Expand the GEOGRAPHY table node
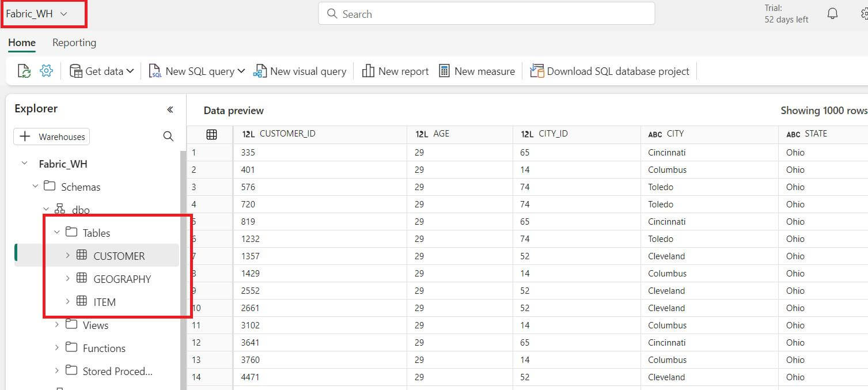The height and width of the screenshot is (390, 868). 67,278
